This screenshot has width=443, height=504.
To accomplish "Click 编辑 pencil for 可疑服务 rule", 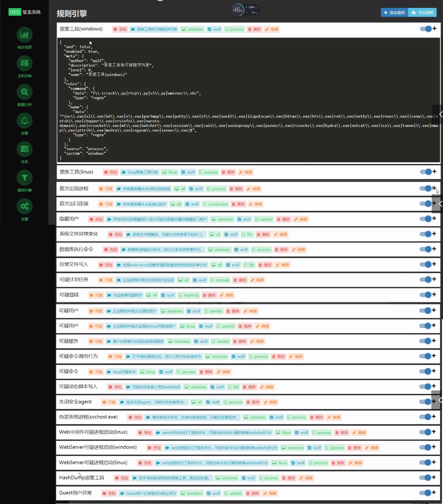I will click(257, 341).
